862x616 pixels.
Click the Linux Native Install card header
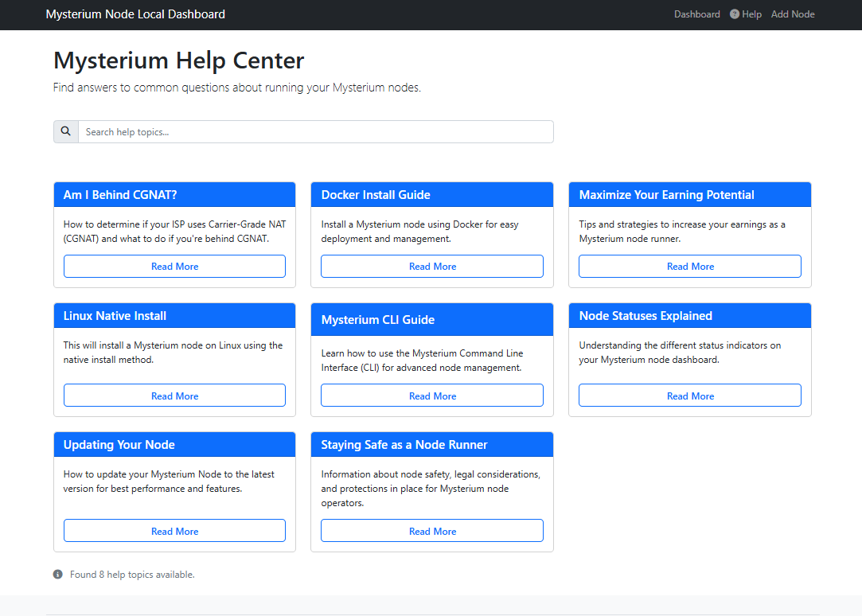pyautogui.click(x=174, y=315)
